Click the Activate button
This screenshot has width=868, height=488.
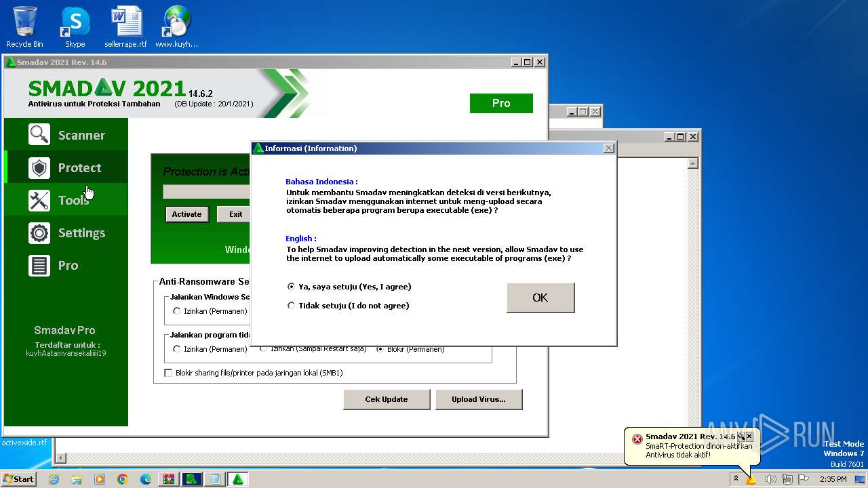(186, 214)
